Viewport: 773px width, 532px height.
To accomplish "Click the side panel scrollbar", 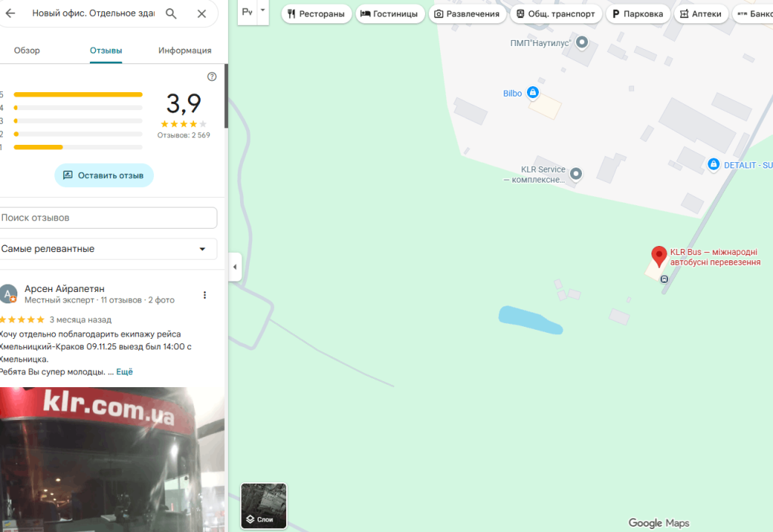I will (x=226, y=96).
